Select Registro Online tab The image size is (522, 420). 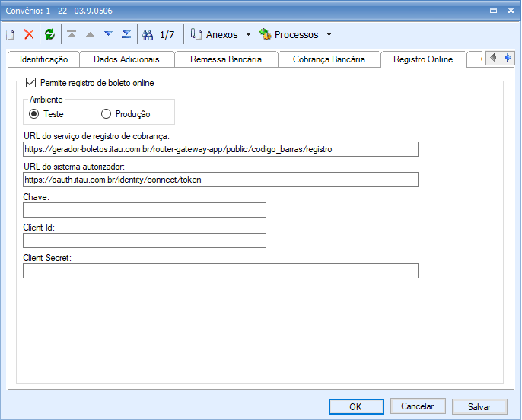pos(423,59)
